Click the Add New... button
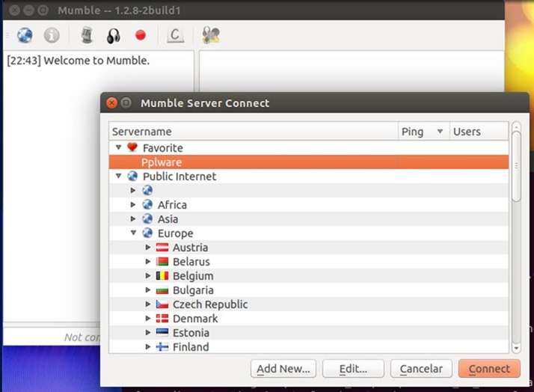This screenshot has width=534, height=392. coord(283,369)
